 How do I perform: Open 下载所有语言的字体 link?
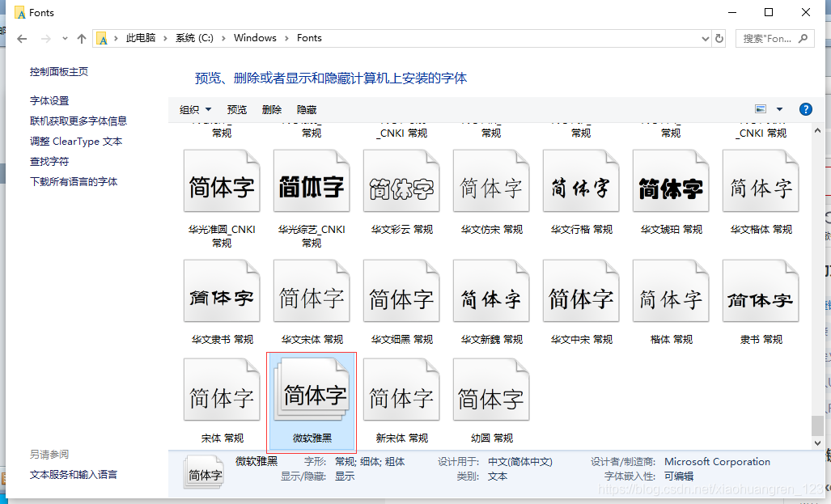tap(74, 182)
